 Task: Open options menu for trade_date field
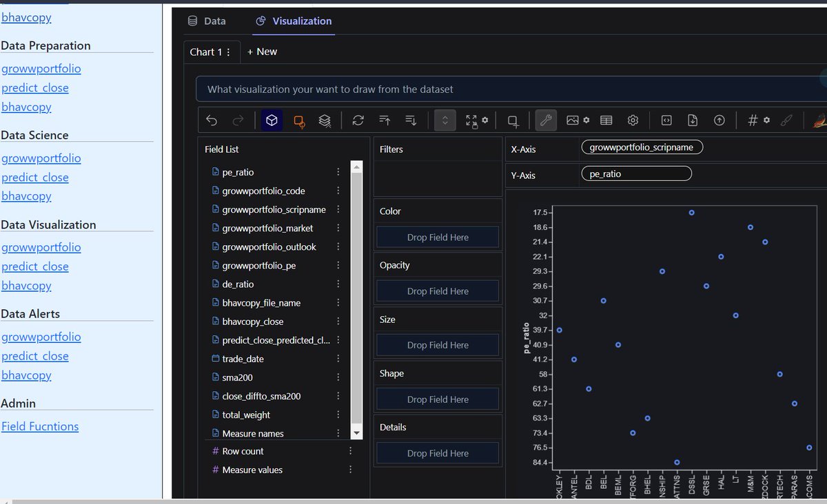pyautogui.click(x=338, y=359)
